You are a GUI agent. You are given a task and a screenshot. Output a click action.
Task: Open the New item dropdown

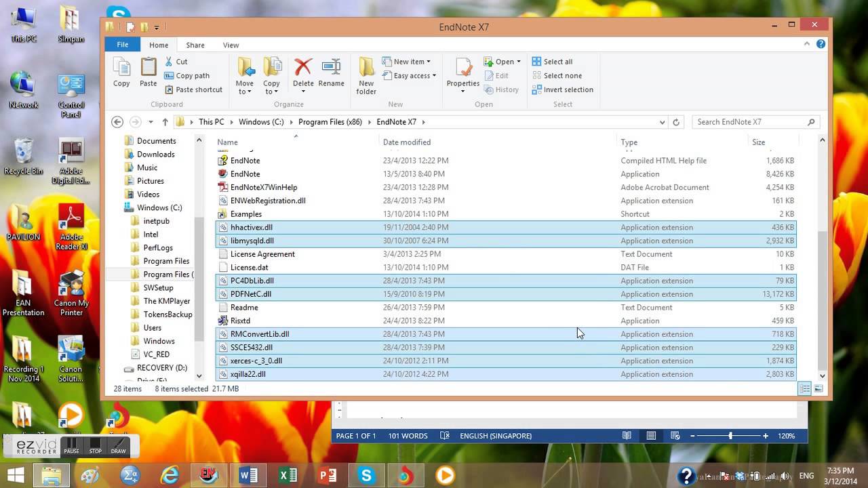coord(406,62)
